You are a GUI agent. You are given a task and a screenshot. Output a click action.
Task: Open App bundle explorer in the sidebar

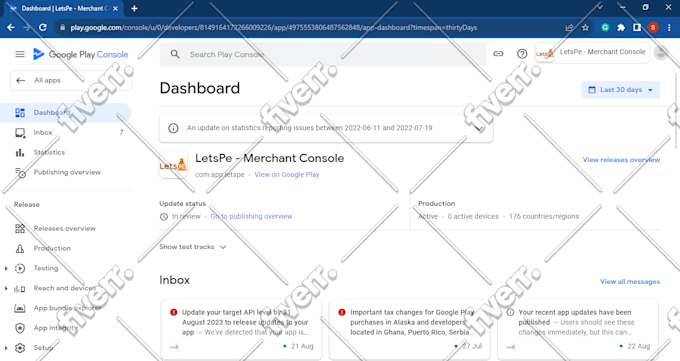(65, 308)
